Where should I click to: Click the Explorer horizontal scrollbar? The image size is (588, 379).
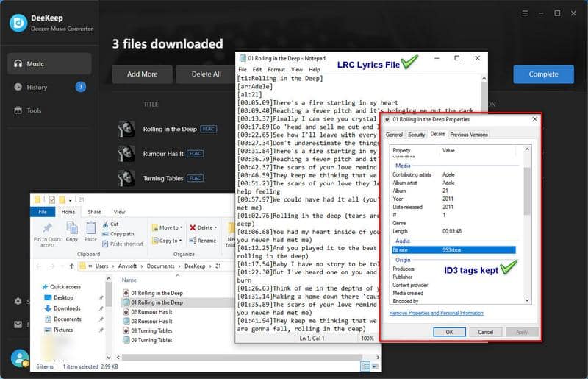pos(242,357)
